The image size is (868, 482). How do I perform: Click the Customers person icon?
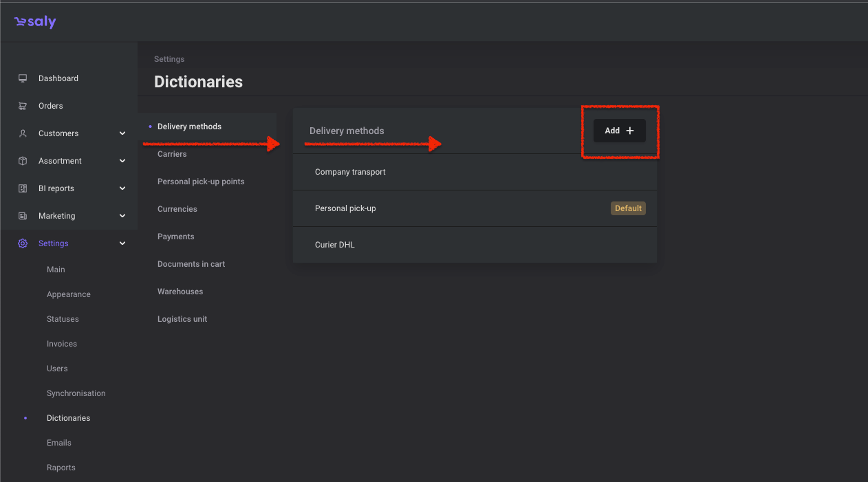(23, 133)
